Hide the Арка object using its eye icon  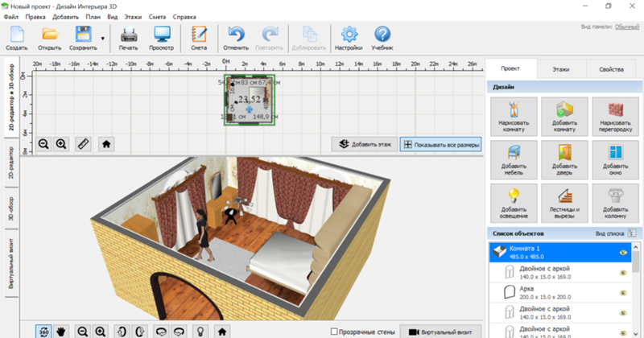tap(622, 293)
